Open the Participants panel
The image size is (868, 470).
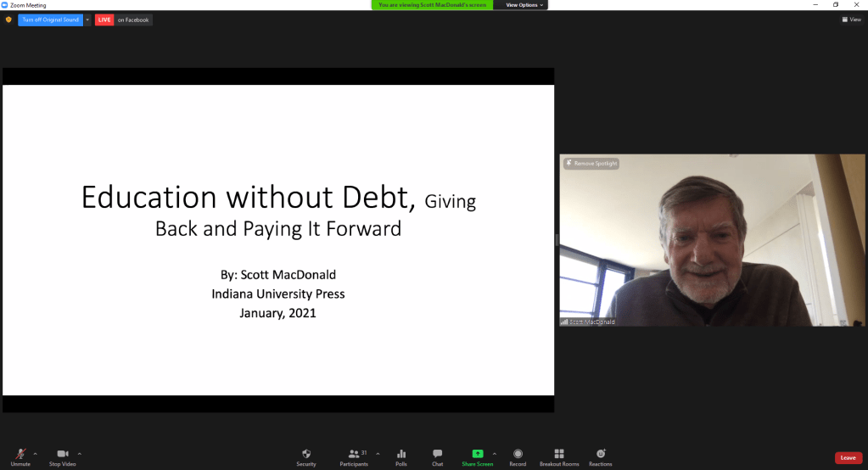coord(355,455)
